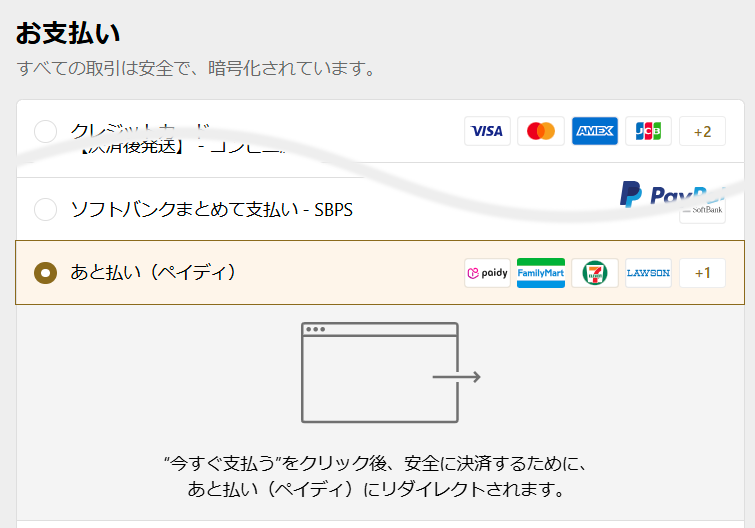Select the SoftBank carrier billing radio button

tap(45, 210)
